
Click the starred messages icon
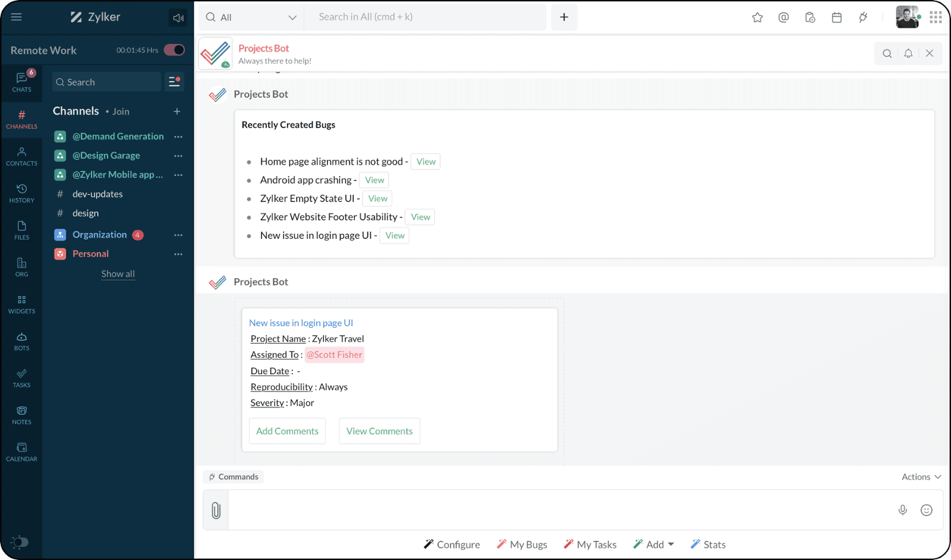tap(757, 18)
